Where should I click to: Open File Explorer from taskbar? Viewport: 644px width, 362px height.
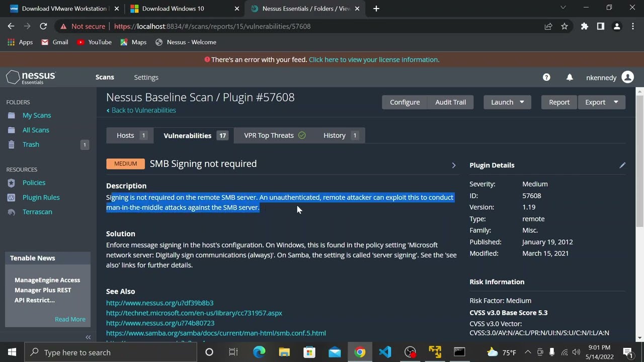pyautogui.click(x=284, y=352)
